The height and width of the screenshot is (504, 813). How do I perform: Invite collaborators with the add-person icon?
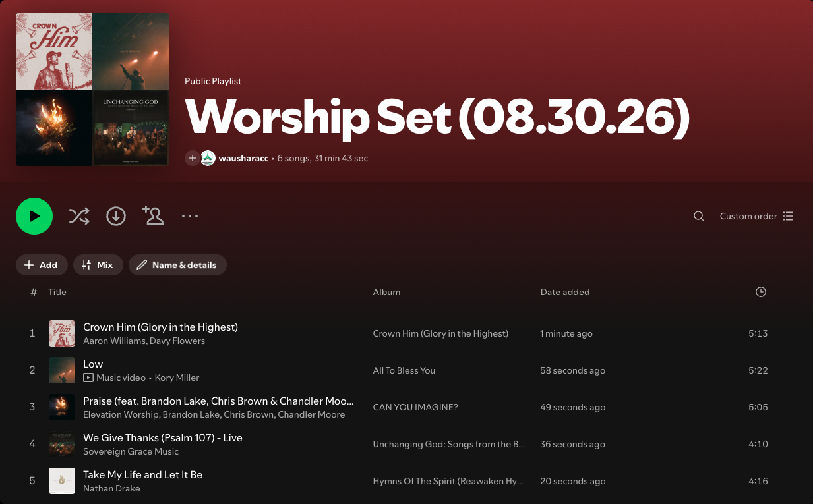click(x=153, y=215)
